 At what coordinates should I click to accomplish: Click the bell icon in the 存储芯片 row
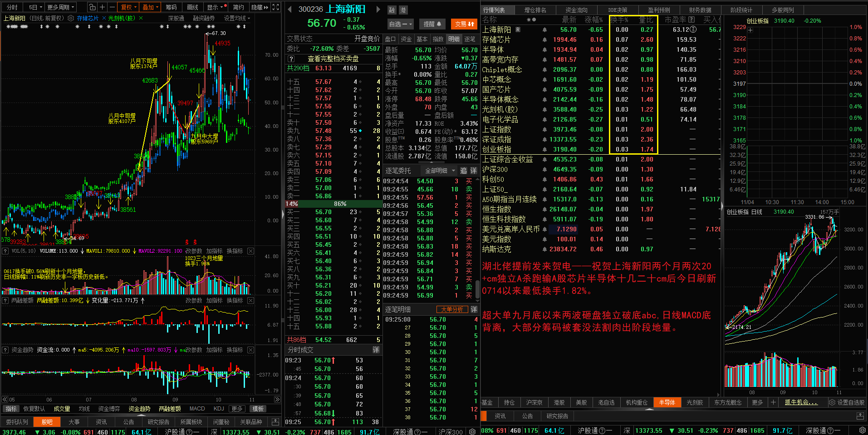(544, 40)
